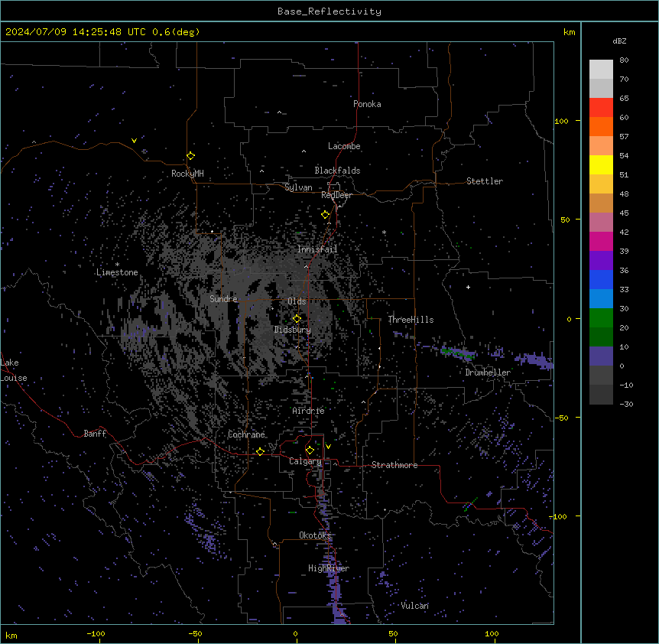This screenshot has width=659, height=644.
Task: Click the yellow 54 dBZ legend swatch
Action: [x=601, y=164]
